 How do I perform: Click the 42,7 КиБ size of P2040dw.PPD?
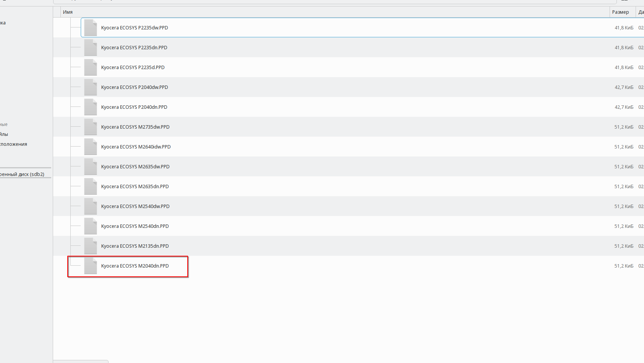pyautogui.click(x=623, y=87)
